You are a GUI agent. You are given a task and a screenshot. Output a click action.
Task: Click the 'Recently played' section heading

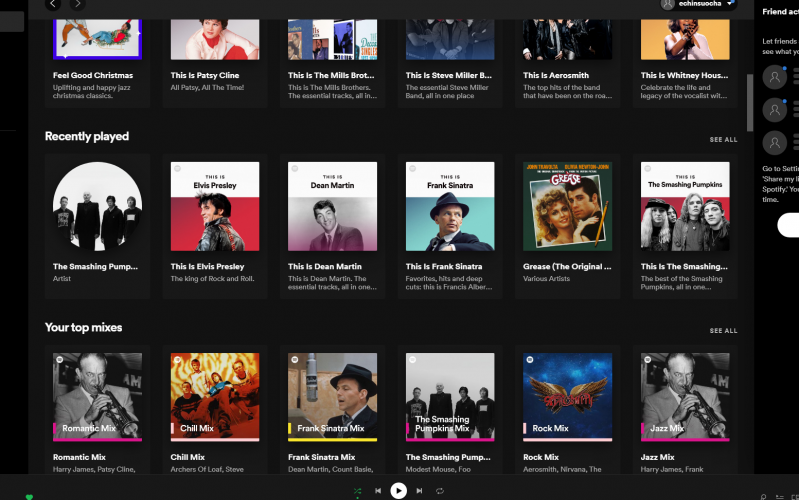[87, 137]
